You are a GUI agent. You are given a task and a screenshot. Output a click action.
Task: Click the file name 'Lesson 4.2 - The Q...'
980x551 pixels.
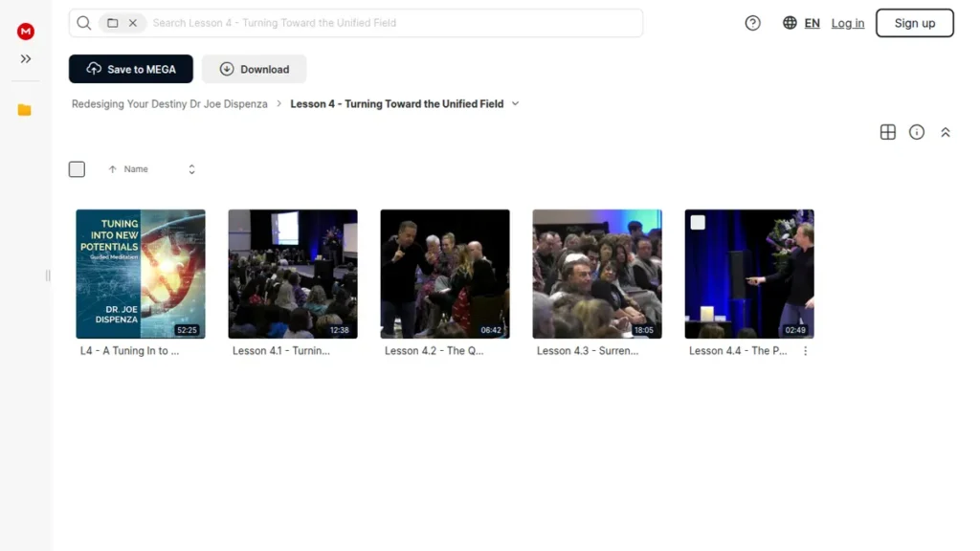tap(434, 351)
